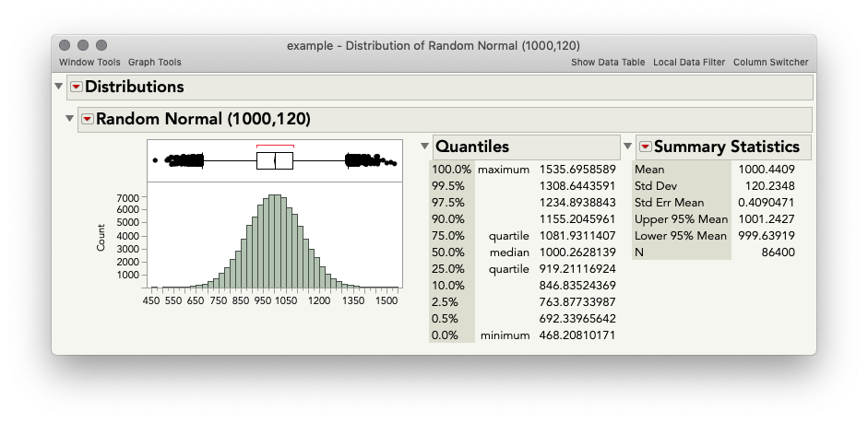Open the Local Data Filter

point(689,63)
